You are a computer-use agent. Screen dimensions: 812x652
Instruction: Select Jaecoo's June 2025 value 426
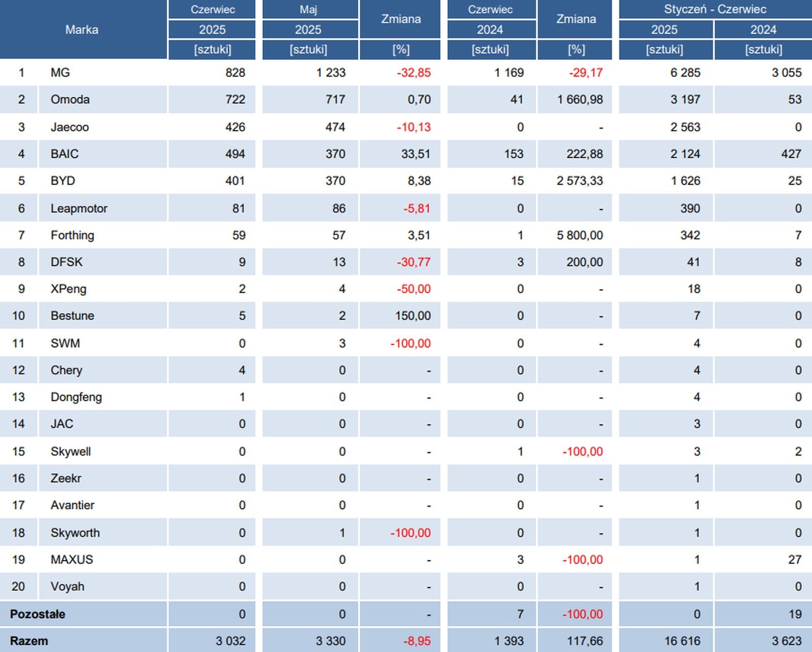point(235,127)
